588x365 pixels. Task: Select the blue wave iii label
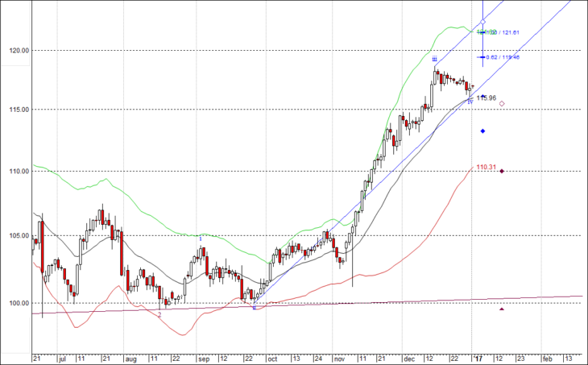[x=434, y=59]
